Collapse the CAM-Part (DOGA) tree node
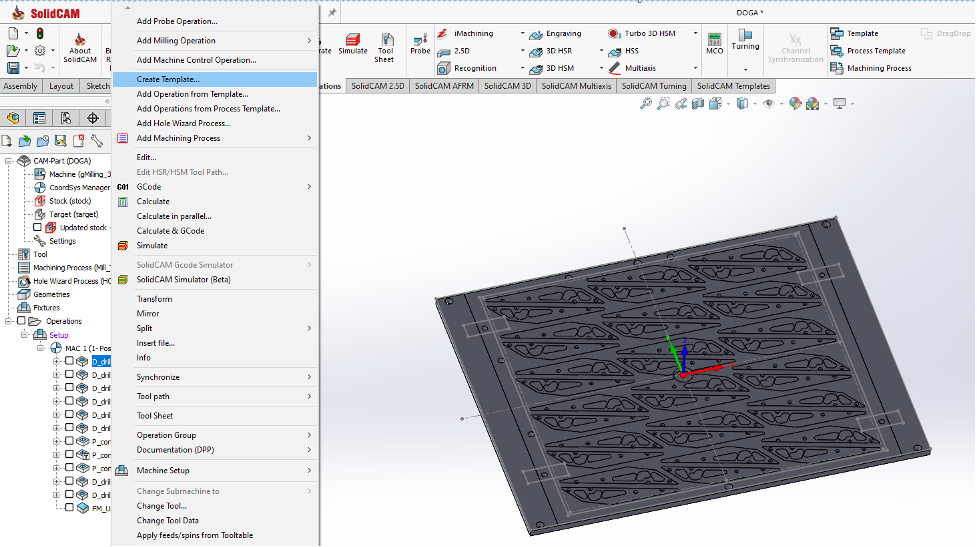The height and width of the screenshot is (547, 977). pyautogui.click(x=9, y=161)
